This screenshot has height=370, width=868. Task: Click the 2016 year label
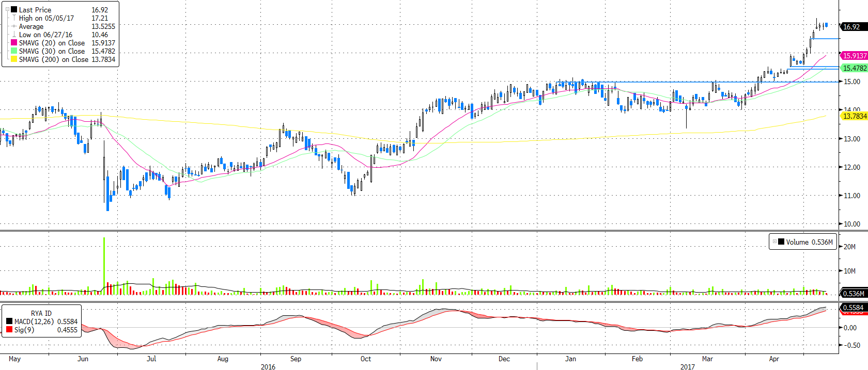click(268, 367)
